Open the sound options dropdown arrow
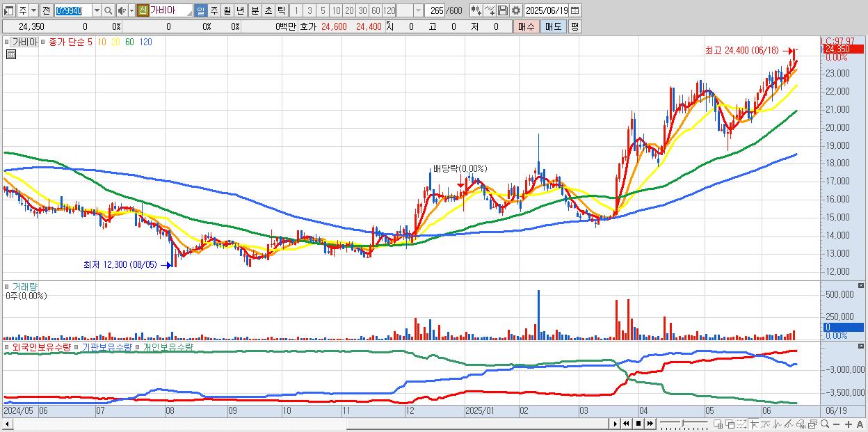 [132, 10]
